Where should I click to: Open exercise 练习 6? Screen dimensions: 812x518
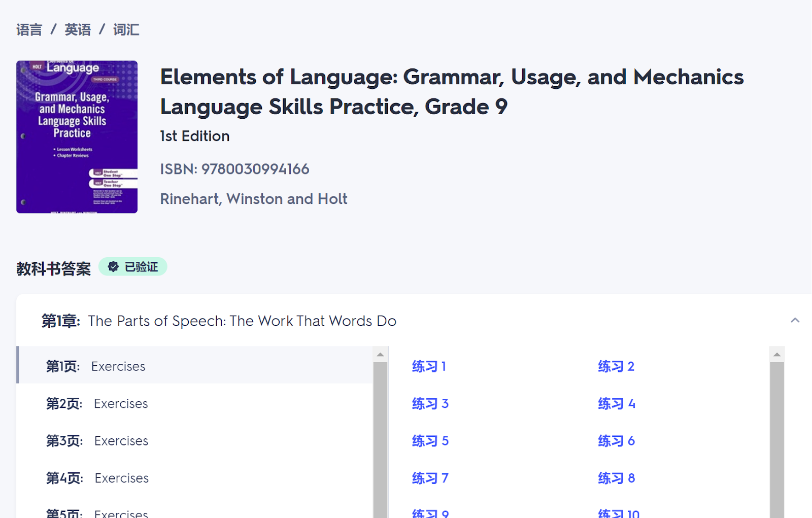pos(617,441)
